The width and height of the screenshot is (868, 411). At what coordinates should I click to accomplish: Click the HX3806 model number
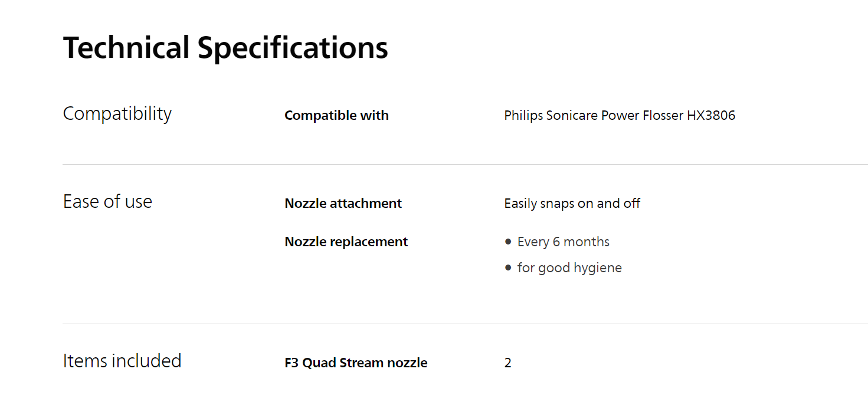(x=711, y=115)
